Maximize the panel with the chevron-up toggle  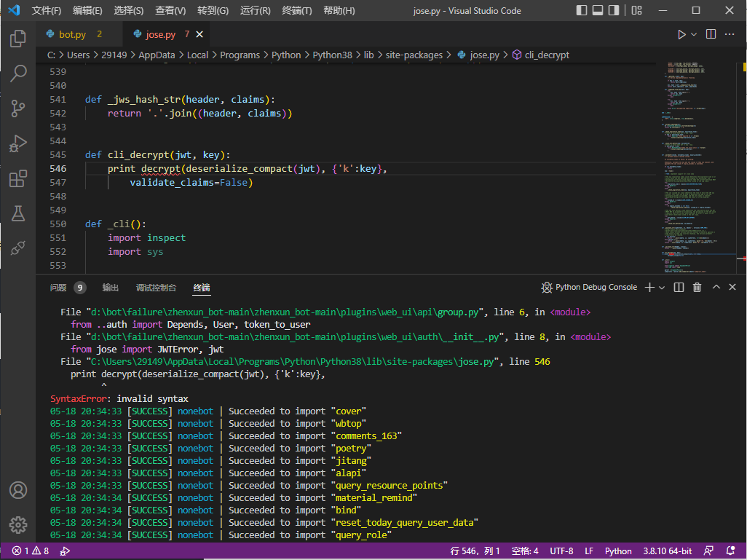click(715, 287)
